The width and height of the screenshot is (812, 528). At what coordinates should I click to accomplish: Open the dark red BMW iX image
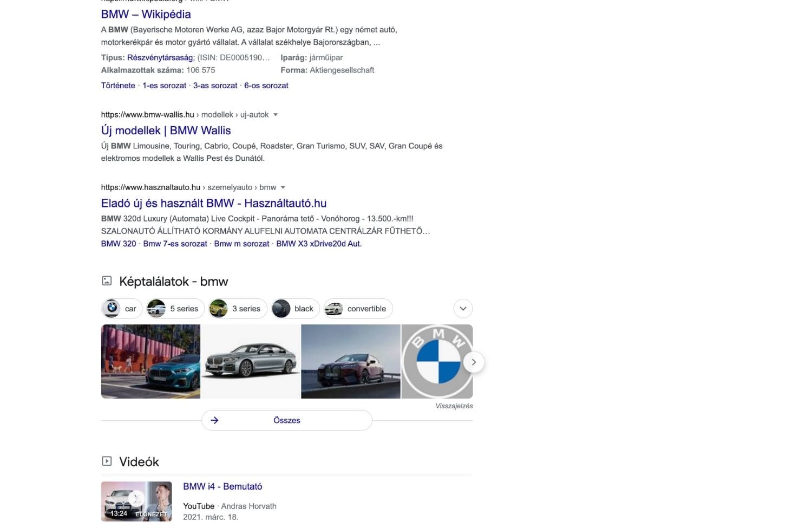351,361
